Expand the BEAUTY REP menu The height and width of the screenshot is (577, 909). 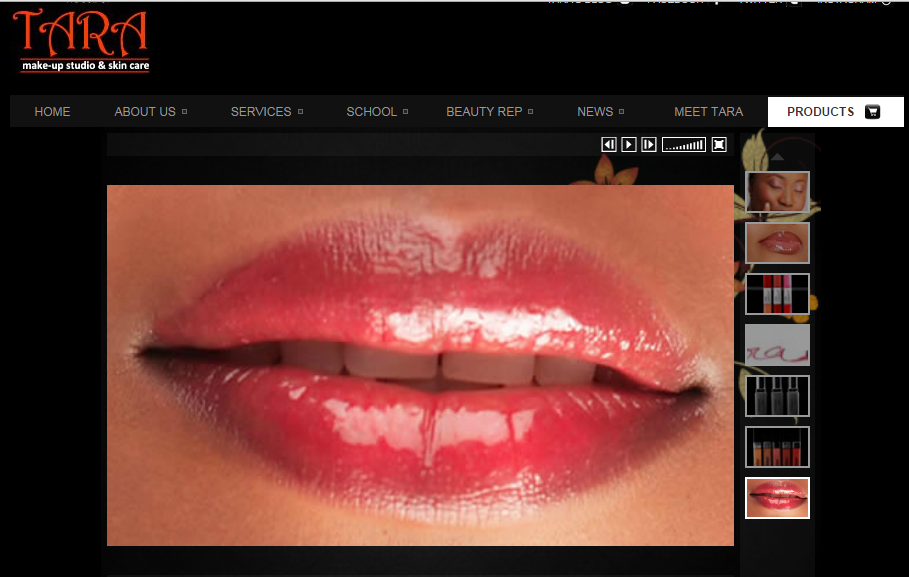[489, 112]
